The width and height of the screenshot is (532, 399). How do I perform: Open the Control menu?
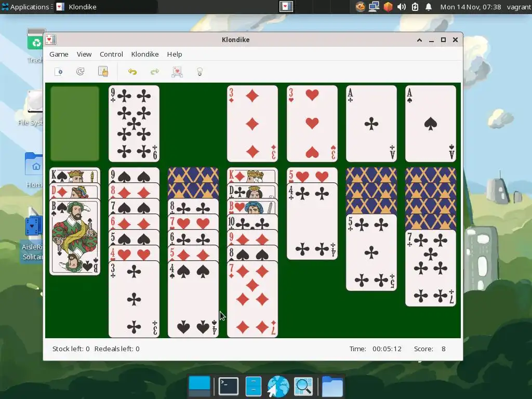click(x=111, y=54)
